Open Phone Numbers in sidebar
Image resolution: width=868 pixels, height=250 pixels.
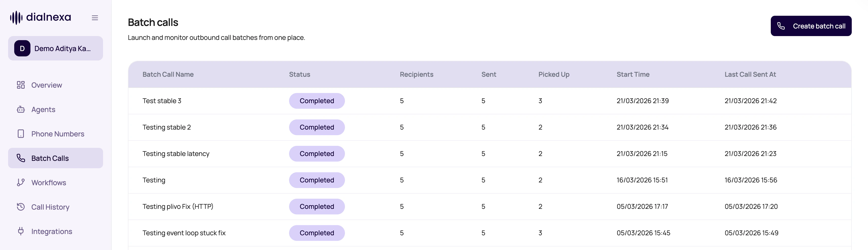coord(56,134)
